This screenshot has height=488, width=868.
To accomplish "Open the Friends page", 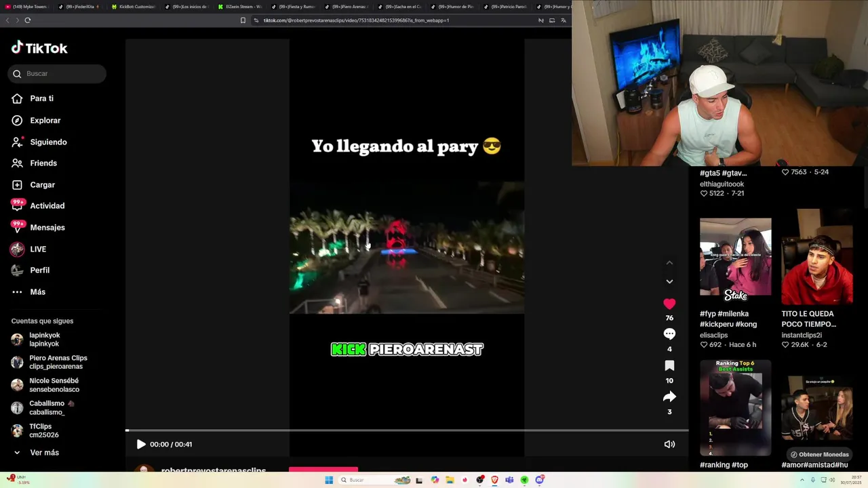I will click(34, 163).
